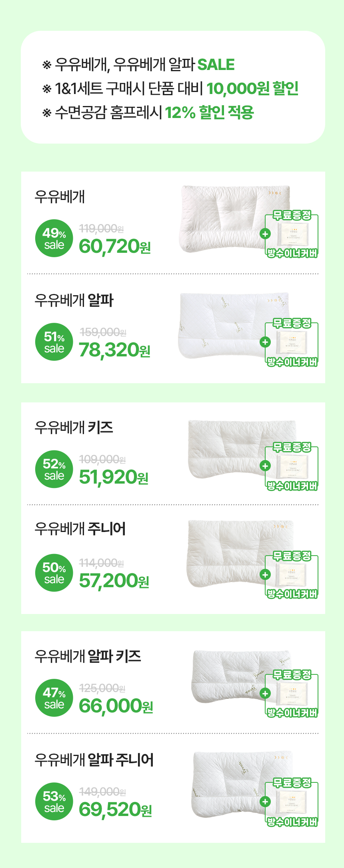Click the green plus icon beside 알파 주니어 pillow
The image size is (344, 868).
pyautogui.click(x=265, y=802)
